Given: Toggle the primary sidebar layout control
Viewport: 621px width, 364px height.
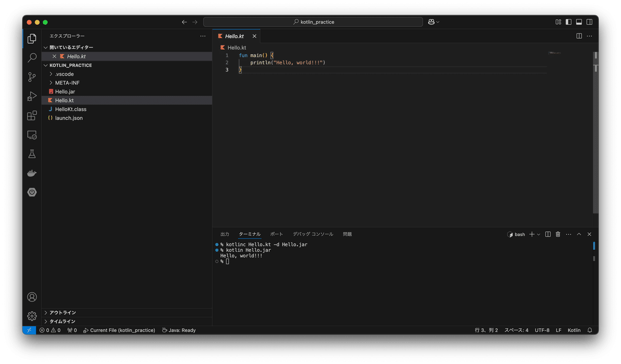Looking at the screenshot, I should point(569,22).
